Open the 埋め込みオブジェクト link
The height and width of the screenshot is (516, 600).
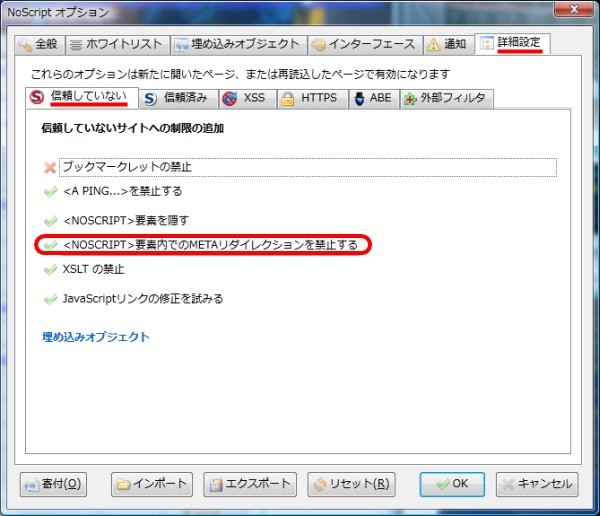[x=96, y=337]
